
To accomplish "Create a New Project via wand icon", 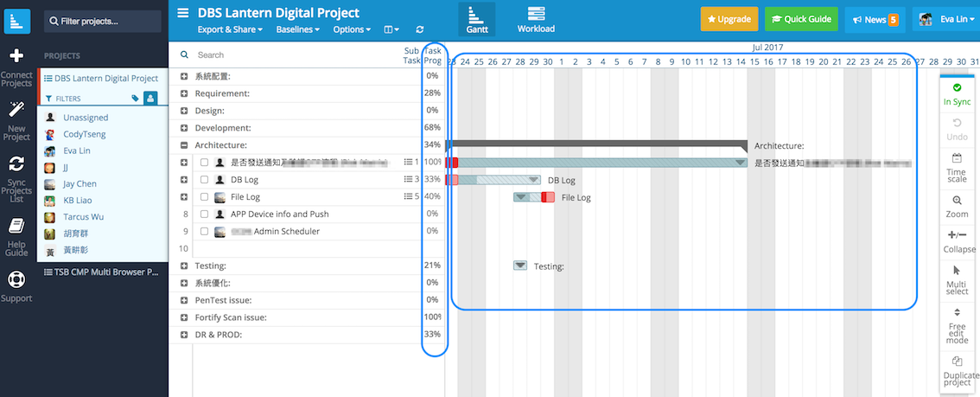I will click(x=17, y=109).
